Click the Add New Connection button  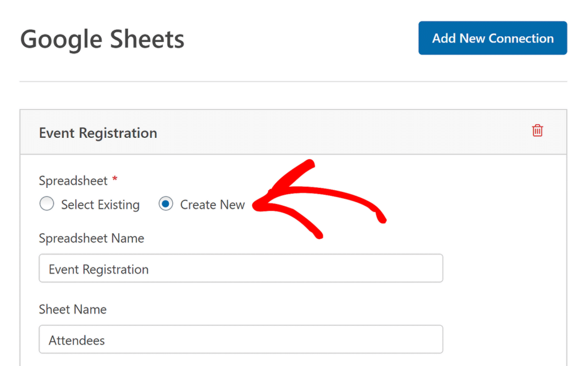[x=493, y=38]
